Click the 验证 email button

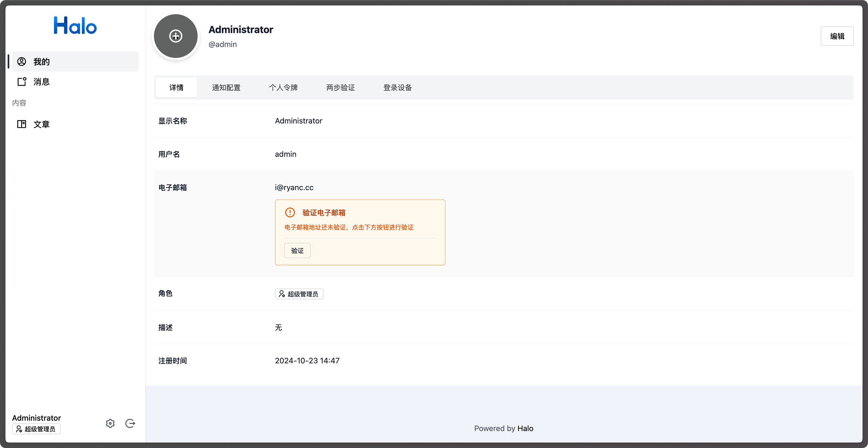(x=297, y=250)
